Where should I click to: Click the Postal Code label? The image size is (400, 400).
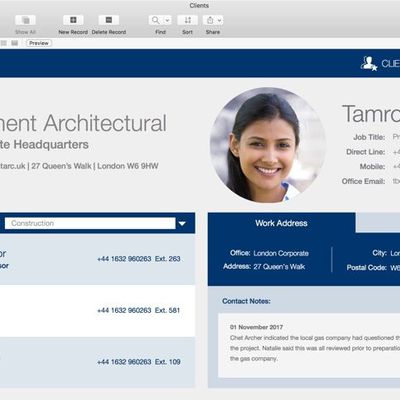tap(367, 268)
